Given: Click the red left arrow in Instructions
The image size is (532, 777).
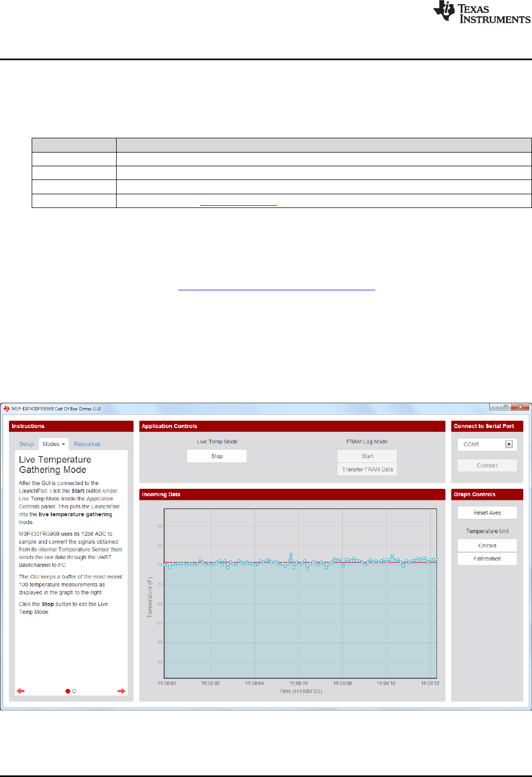Looking at the screenshot, I should click(x=21, y=691).
